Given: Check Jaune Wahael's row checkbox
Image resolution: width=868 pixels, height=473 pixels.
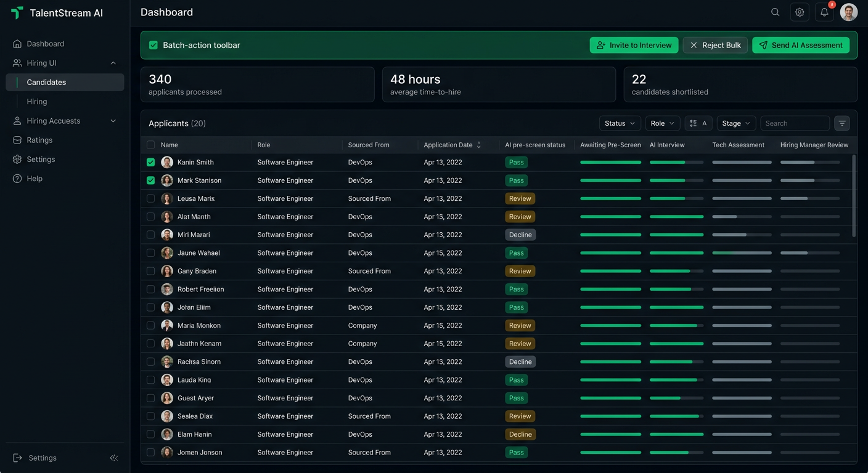Looking at the screenshot, I should coord(151,253).
